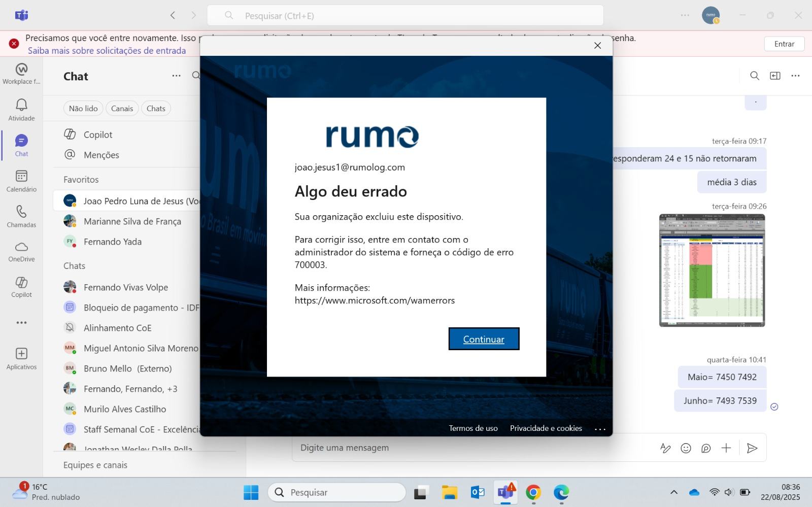
Task: Open Loop components icon in compose box
Action: pos(706,448)
